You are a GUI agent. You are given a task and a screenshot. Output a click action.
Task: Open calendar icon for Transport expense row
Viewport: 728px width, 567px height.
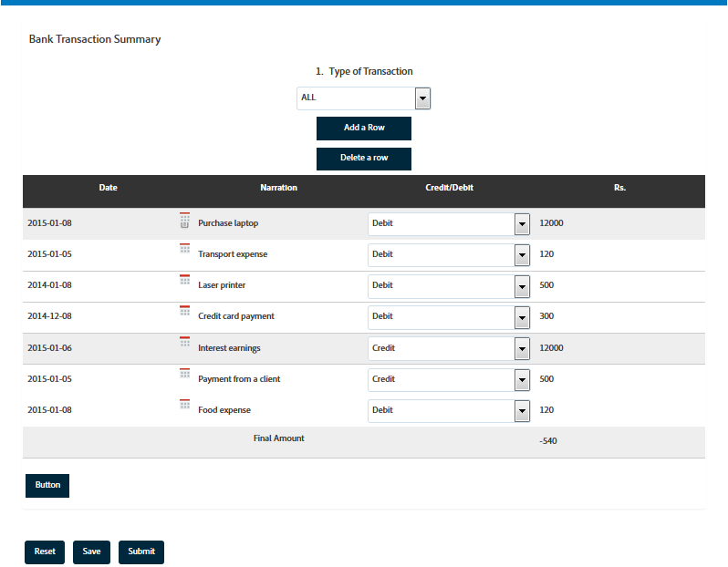click(x=185, y=248)
